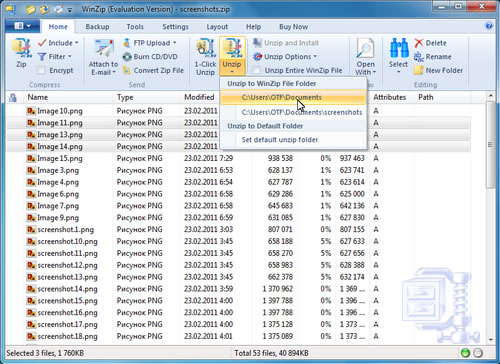Select file Image 10.png
The image size is (500, 364).
[60, 111]
